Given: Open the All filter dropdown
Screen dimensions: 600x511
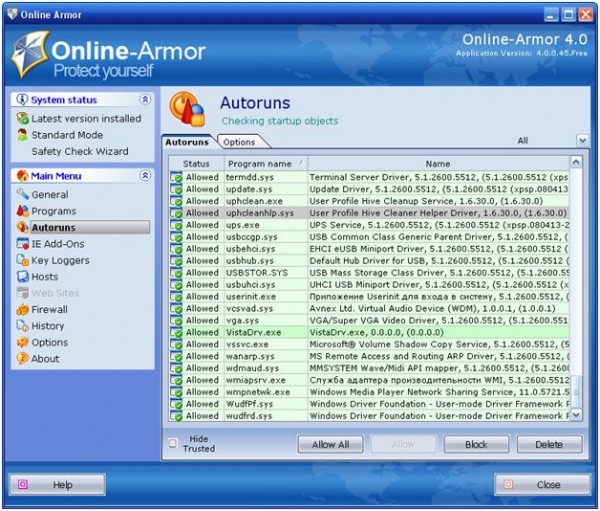Looking at the screenshot, I should (582, 140).
